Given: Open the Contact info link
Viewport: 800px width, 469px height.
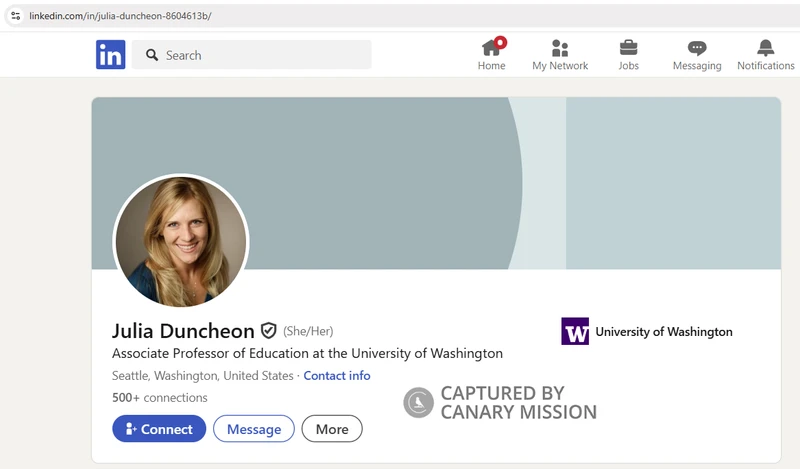Looking at the screenshot, I should pos(337,376).
